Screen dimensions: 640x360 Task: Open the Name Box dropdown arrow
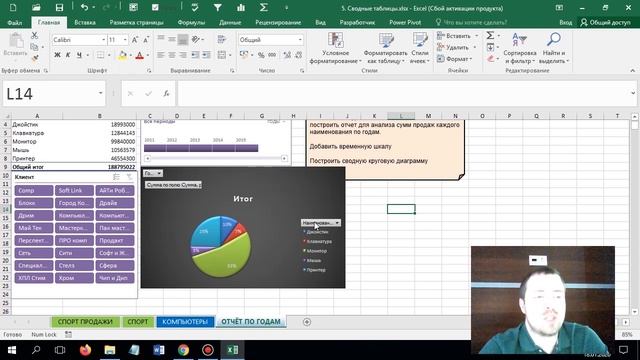click(100, 93)
